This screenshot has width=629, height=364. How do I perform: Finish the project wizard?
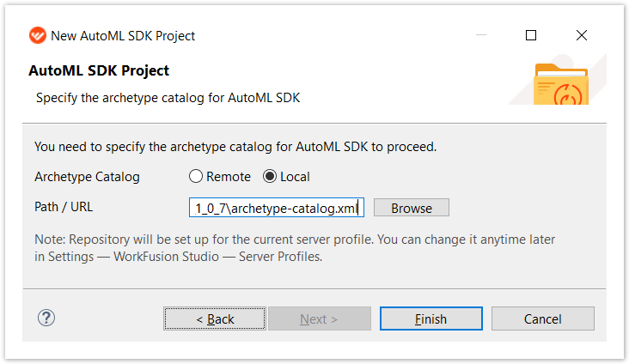[x=431, y=318]
